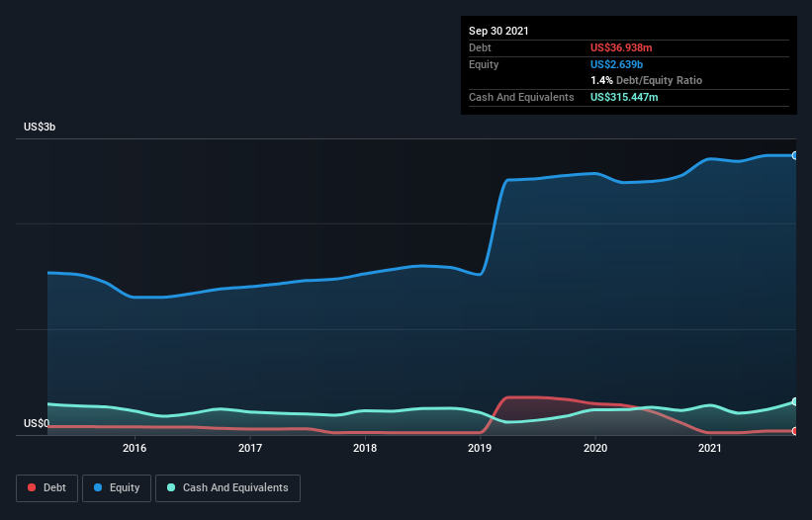Click the US$315.447m cash value

tap(624, 97)
